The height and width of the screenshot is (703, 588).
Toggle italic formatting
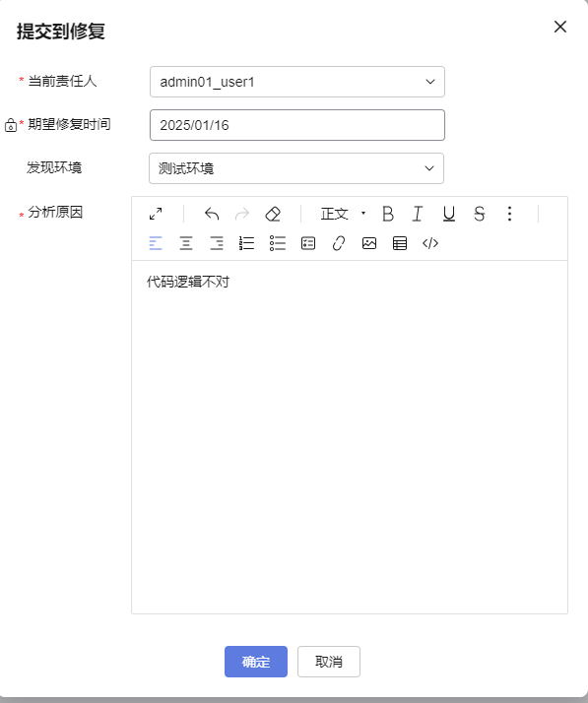coord(418,214)
